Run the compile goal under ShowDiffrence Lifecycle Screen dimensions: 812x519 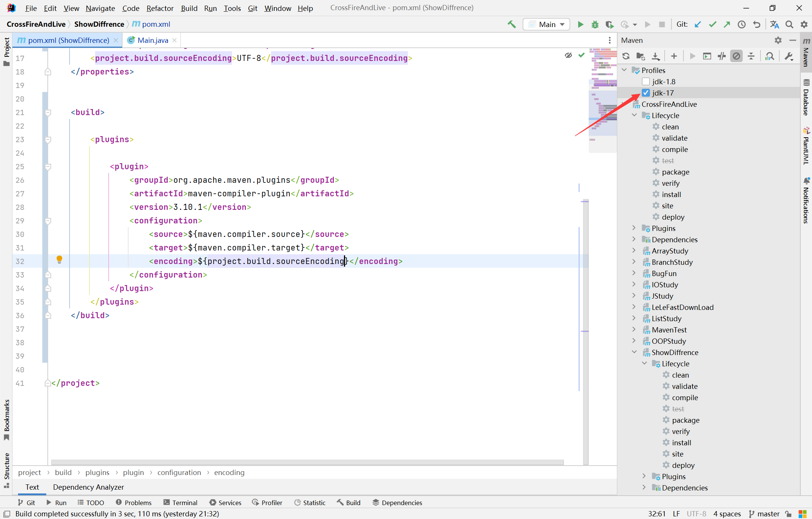point(685,398)
